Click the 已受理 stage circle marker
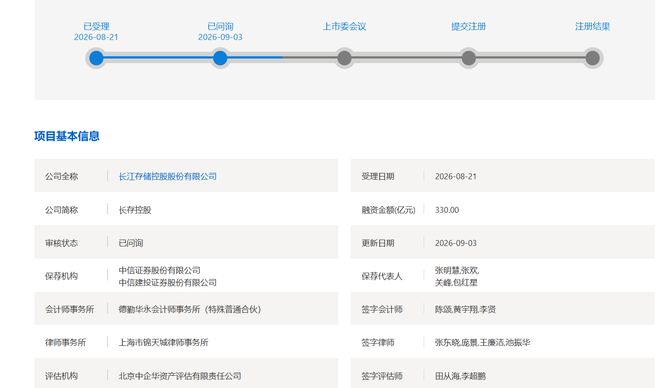Screen dimensions: 660x388 tap(96, 58)
